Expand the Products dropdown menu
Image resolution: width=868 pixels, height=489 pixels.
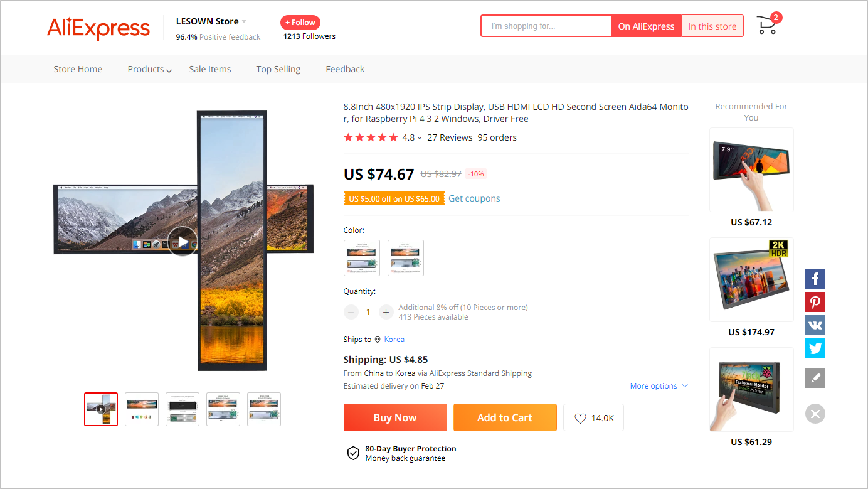tap(149, 69)
